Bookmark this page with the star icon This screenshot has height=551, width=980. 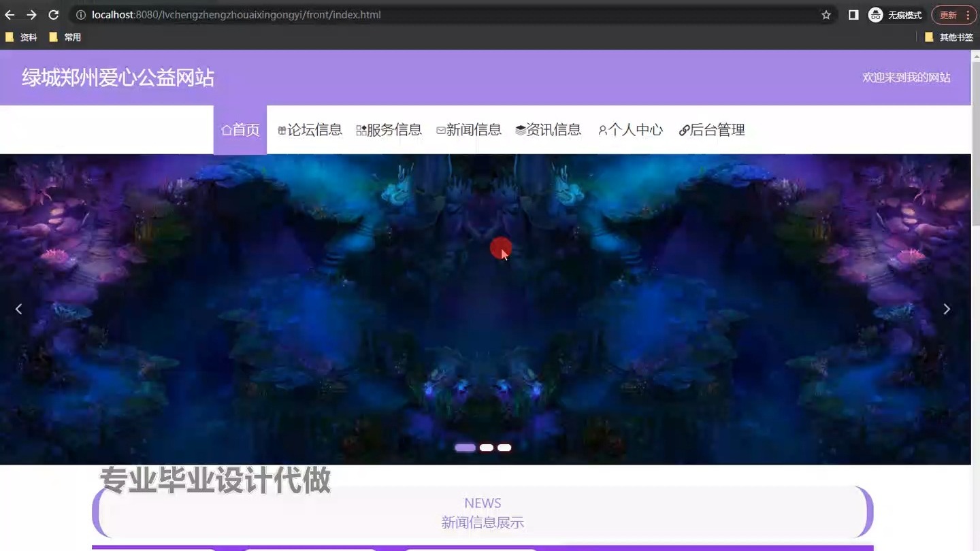(x=826, y=15)
